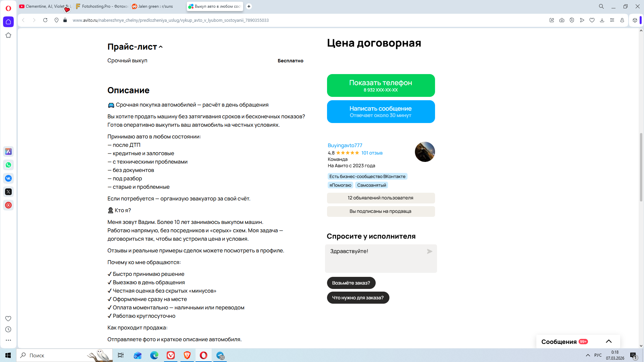
Task: Open X (Twitter) sidebar panel
Action: click(8, 192)
